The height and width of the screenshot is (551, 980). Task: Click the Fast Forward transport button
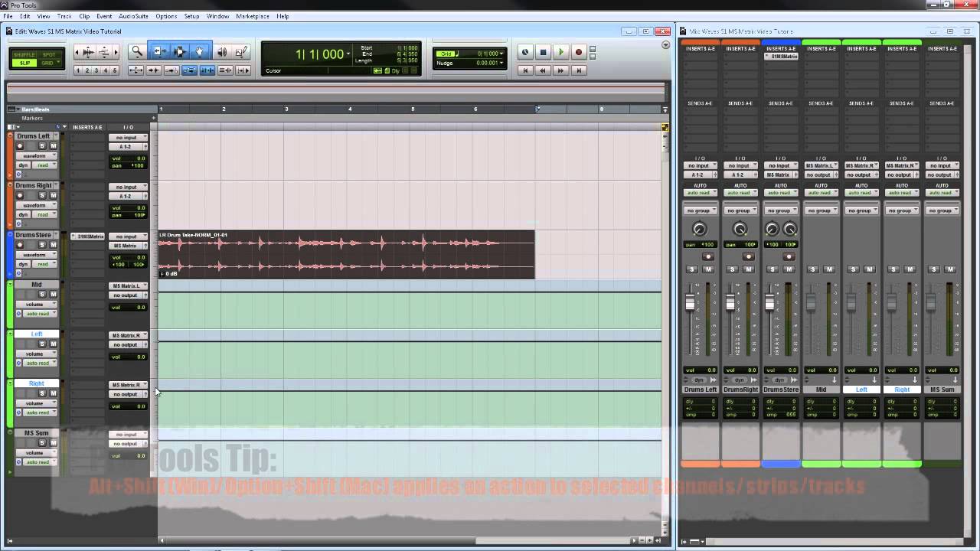click(560, 70)
